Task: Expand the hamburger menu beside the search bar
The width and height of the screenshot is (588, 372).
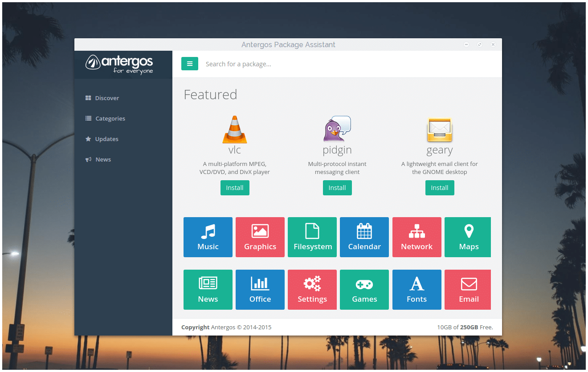Action: (x=190, y=64)
